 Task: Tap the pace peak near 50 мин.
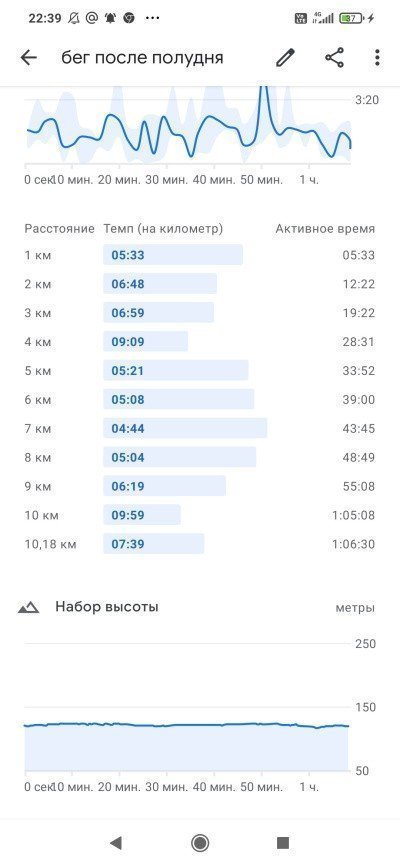[x=264, y=94]
